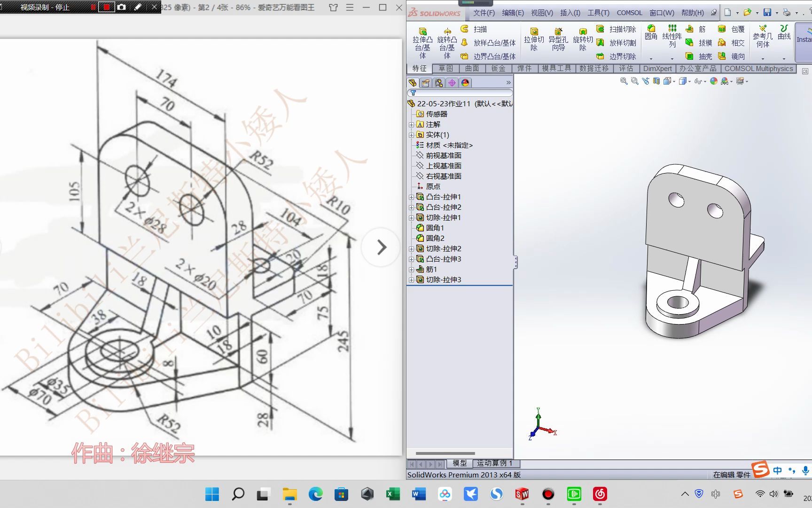Screen dimensions: 812x508
Task: Expand the 注解 node in FeatureManager
Action: pyautogui.click(x=411, y=124)
